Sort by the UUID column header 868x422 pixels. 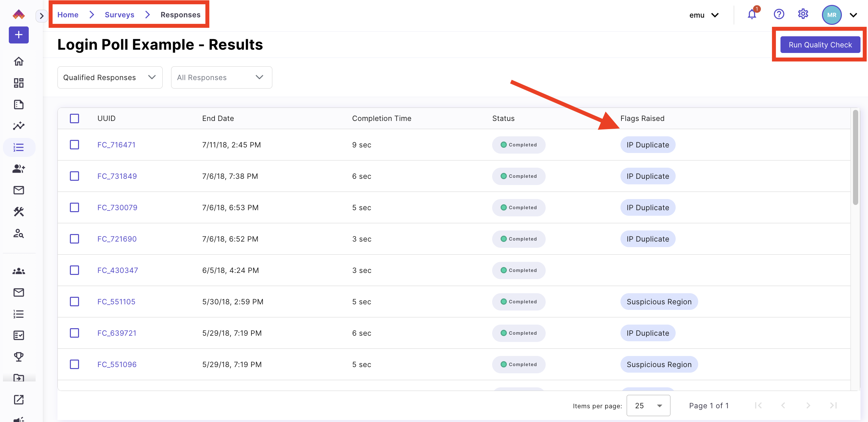click(x=106, y=118)
